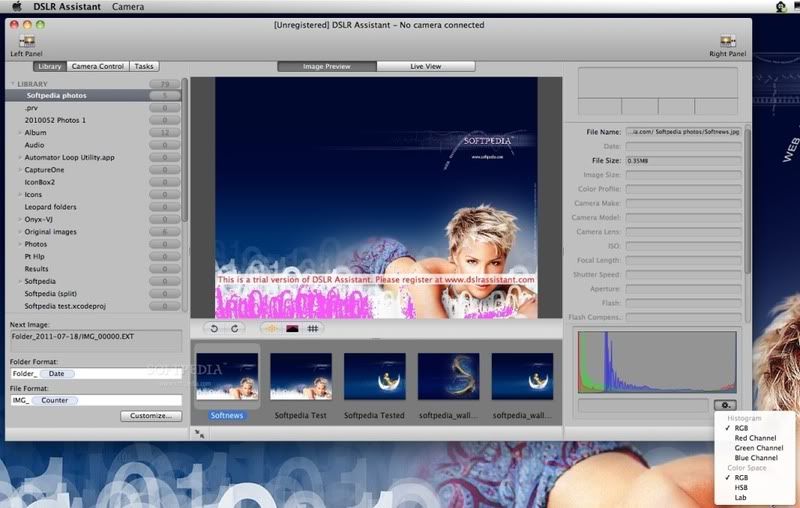Toggle the sun-shaped exposure warning icon
Image resolution: width=800 pixels, height=508 pixels.
(271, 328)
